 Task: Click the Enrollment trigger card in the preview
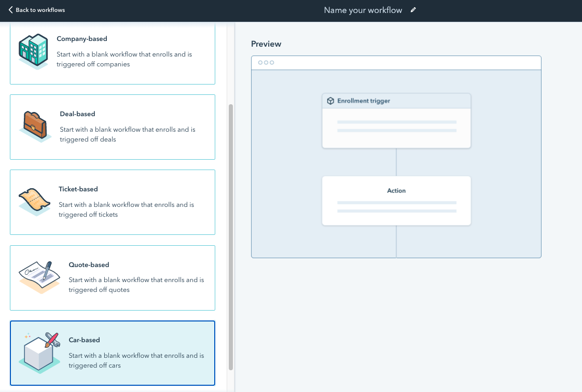(396, 120)
